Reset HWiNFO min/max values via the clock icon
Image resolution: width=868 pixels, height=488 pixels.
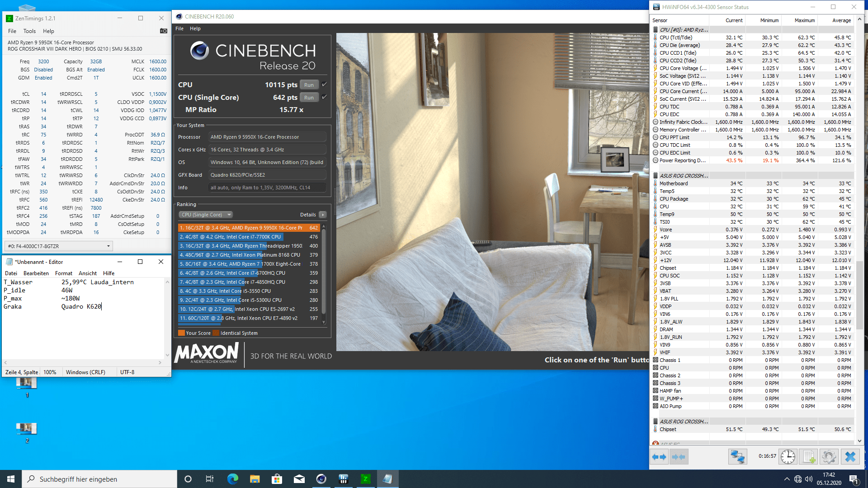[788, 457]
